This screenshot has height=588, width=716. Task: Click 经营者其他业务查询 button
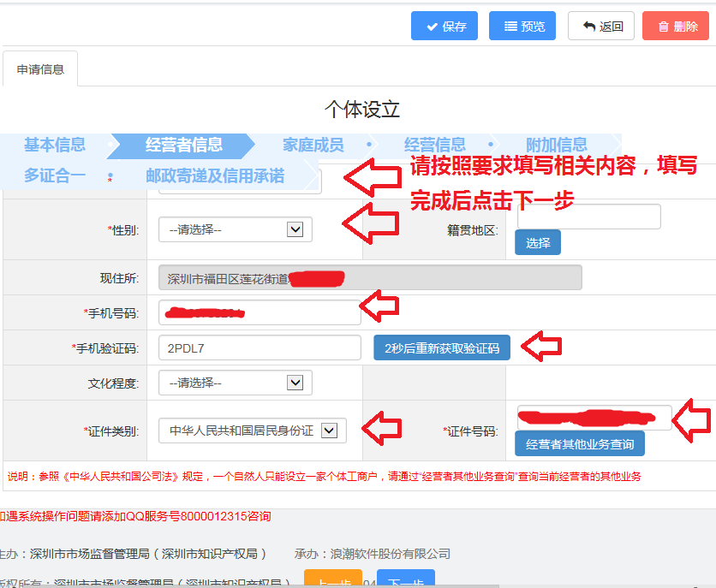click(x=579, y=444)
